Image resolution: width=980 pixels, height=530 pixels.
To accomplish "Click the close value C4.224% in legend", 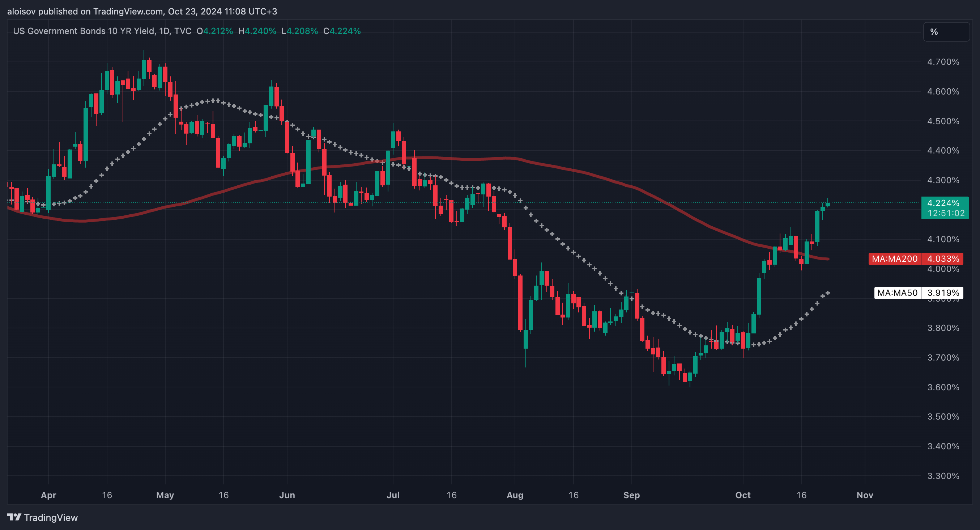I will 342,31.
